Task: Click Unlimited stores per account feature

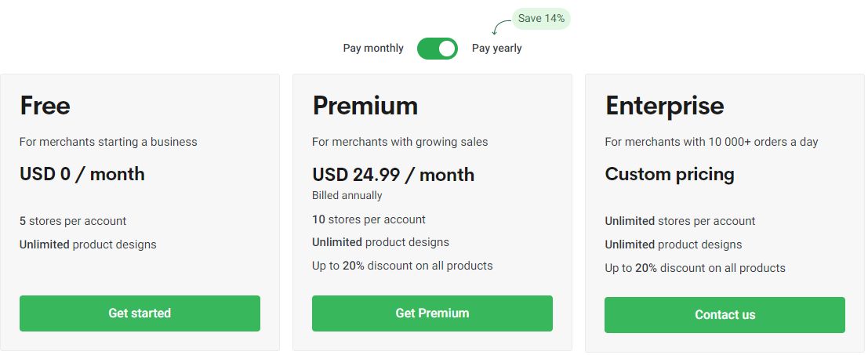Action: [x=680, y=221]
